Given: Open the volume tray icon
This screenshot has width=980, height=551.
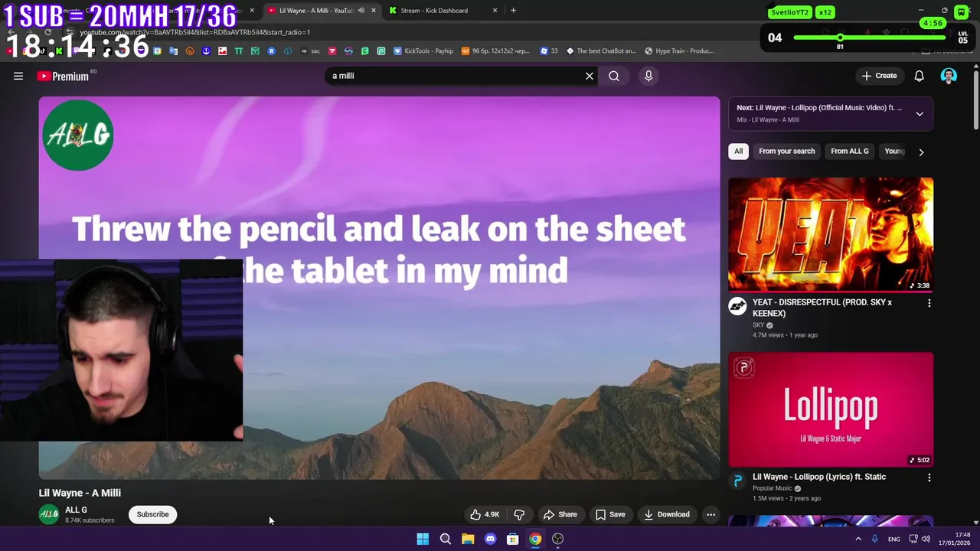Looking at the screenshot, I should [x=926, y=539].
